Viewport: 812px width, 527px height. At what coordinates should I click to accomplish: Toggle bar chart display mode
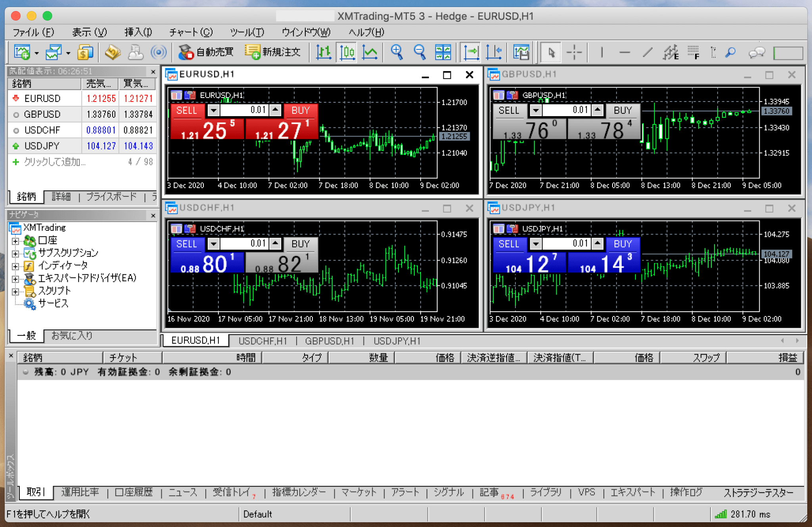coord(324,52)
